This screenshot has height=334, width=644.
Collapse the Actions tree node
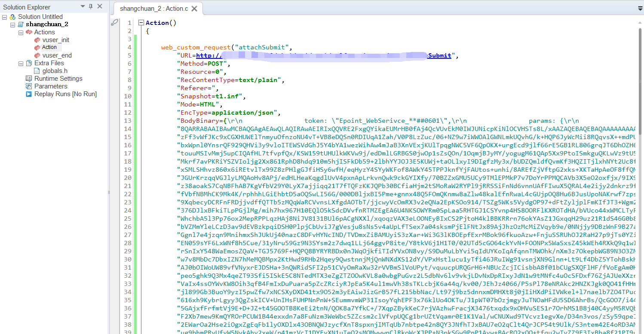tap(21, 33)
